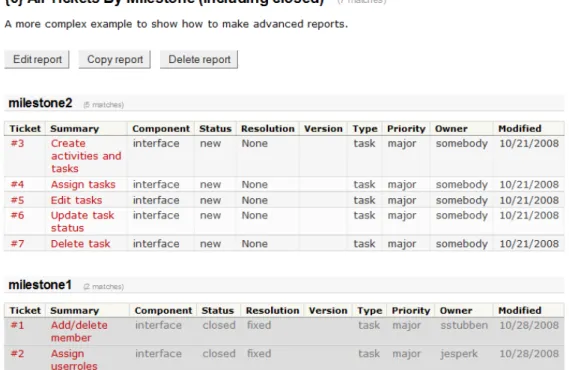This screenshot has height=370, width=569.
Task: Click the milestone2 group heading
Action: 40,103
